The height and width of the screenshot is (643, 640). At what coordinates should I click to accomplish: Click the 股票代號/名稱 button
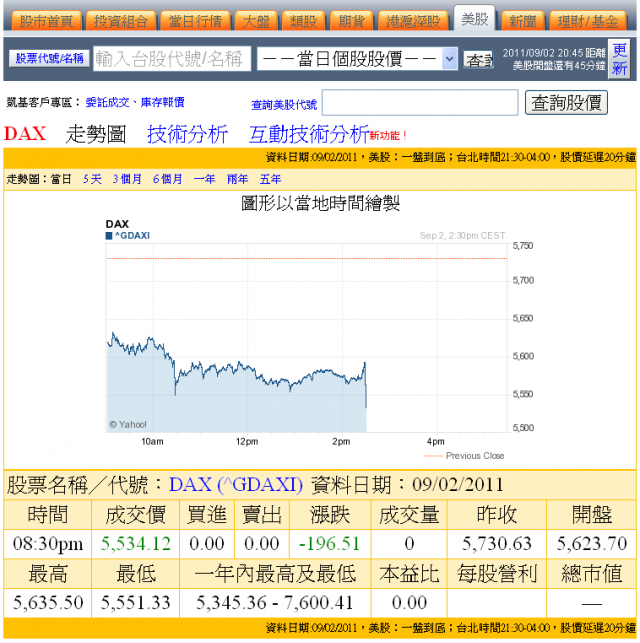(x=49, y=59)
